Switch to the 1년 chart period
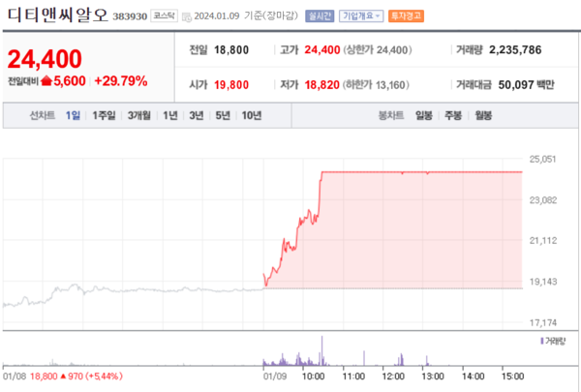The height and width of the screenshot is (392, 581). point(170,115)
